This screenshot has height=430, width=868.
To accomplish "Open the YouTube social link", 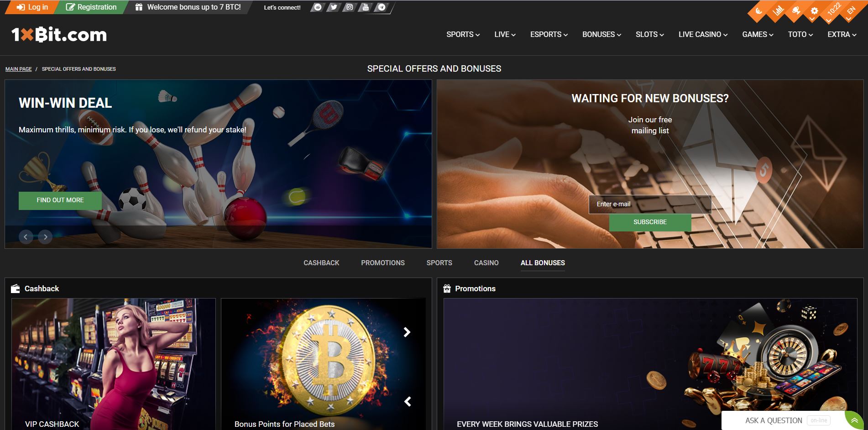I will [366, 7].
